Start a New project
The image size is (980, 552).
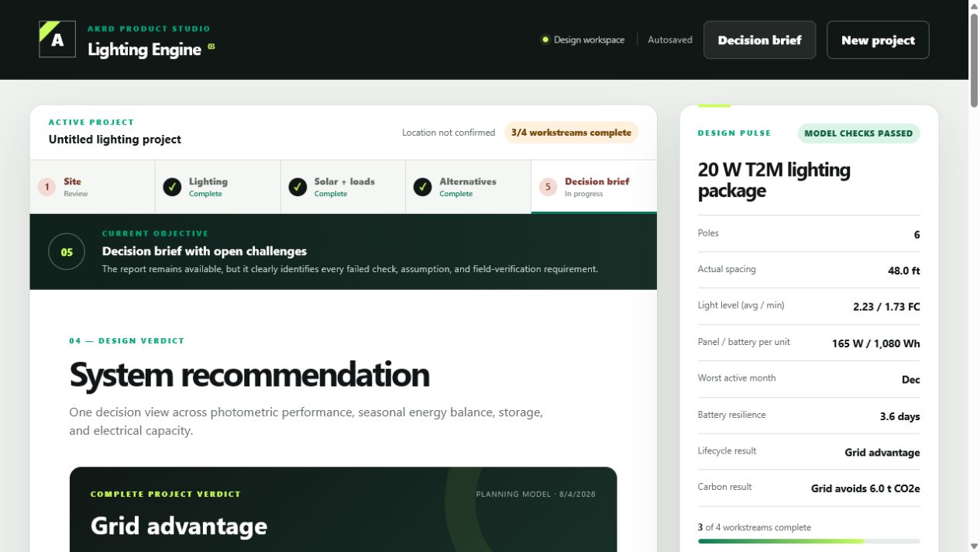pyautogui.click(x=878, y=40)
